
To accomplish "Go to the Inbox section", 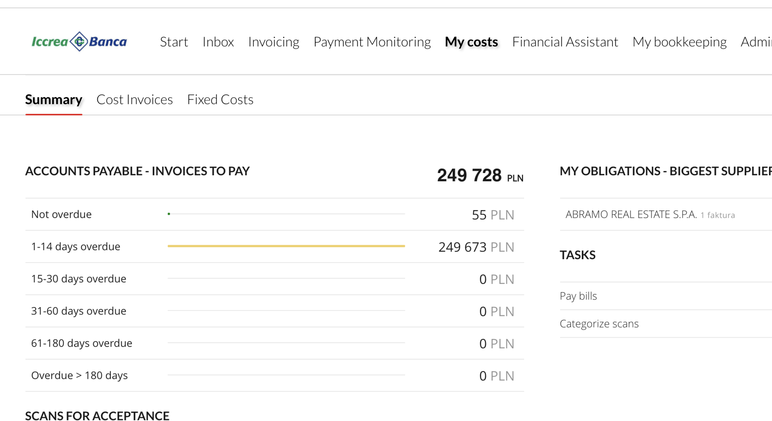I will point(218,42).
